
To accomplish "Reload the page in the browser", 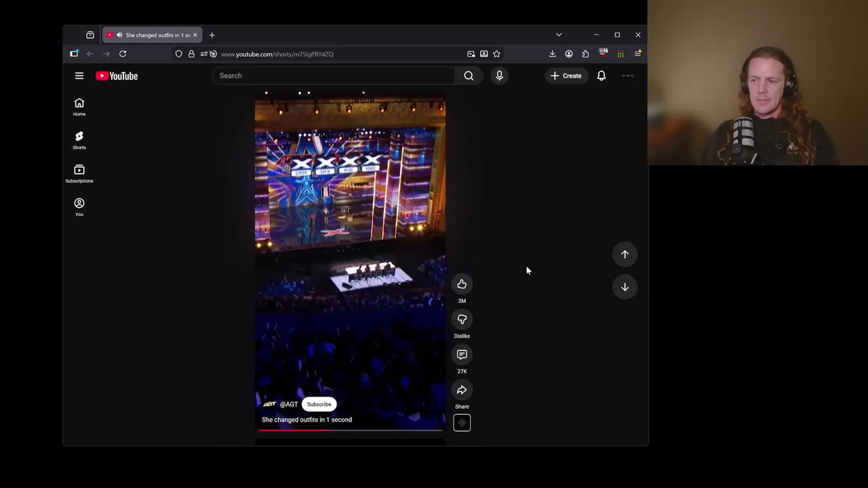I will (123, 54).
